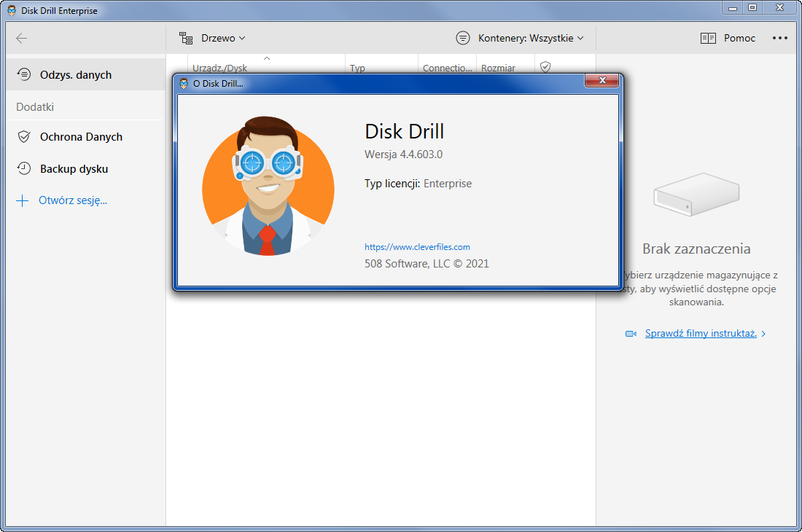Minimize the Disk Drill Enterprise window
This screenshot has height=532, width=802.
(733, 8)
